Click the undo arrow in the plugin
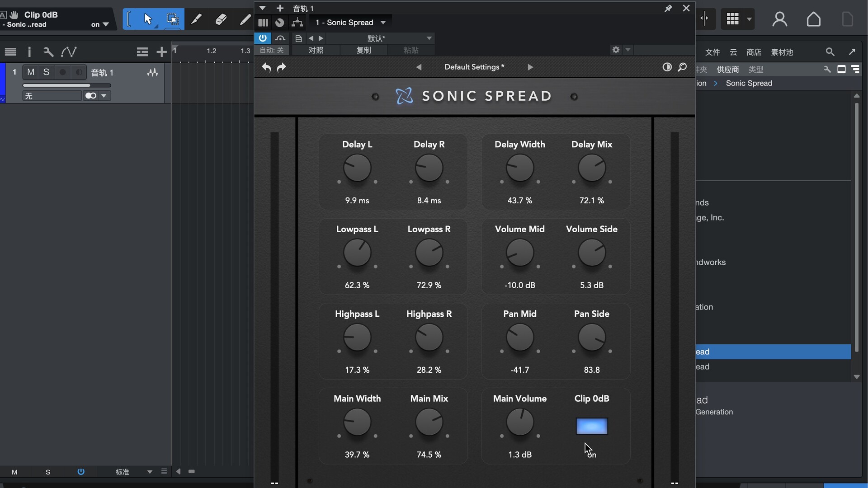 coord(266,67)
